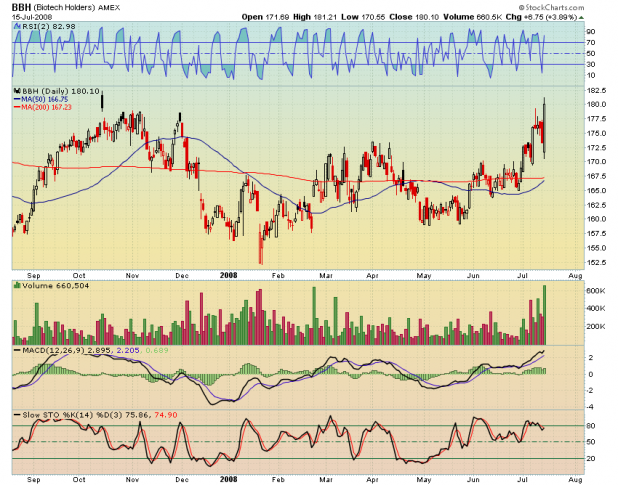The height and width of the screenshot is (485, 618).
Task: Click the Volume 660,504 panel label
Action: 56,285
